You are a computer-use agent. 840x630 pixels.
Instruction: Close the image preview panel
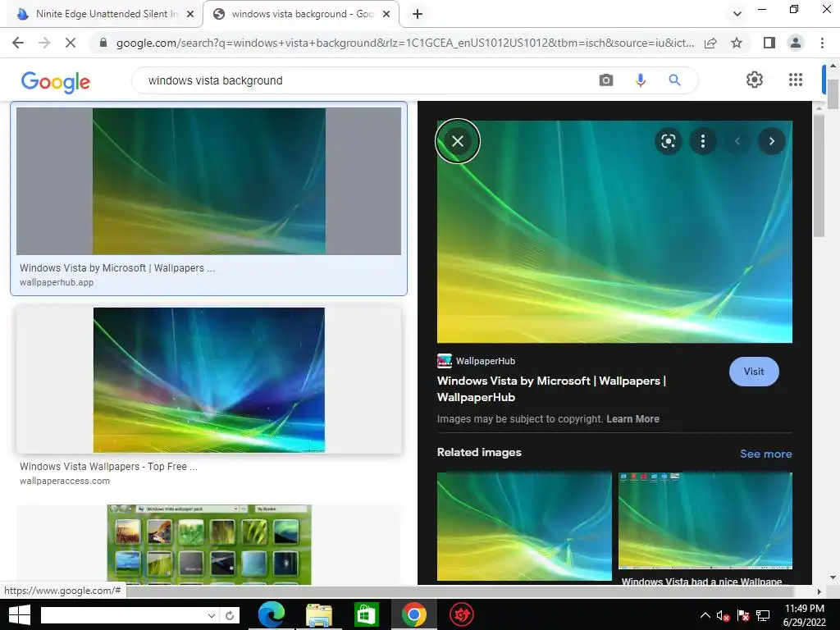pos(458,141)
